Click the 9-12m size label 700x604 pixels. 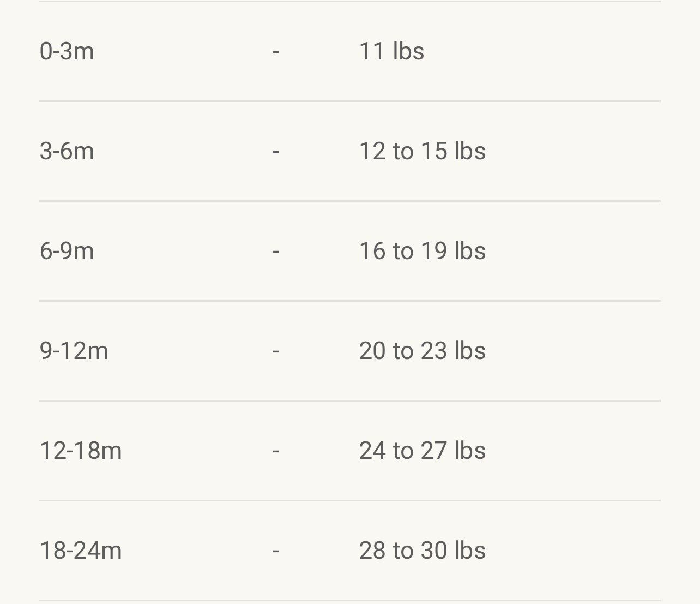click(74, 351)
